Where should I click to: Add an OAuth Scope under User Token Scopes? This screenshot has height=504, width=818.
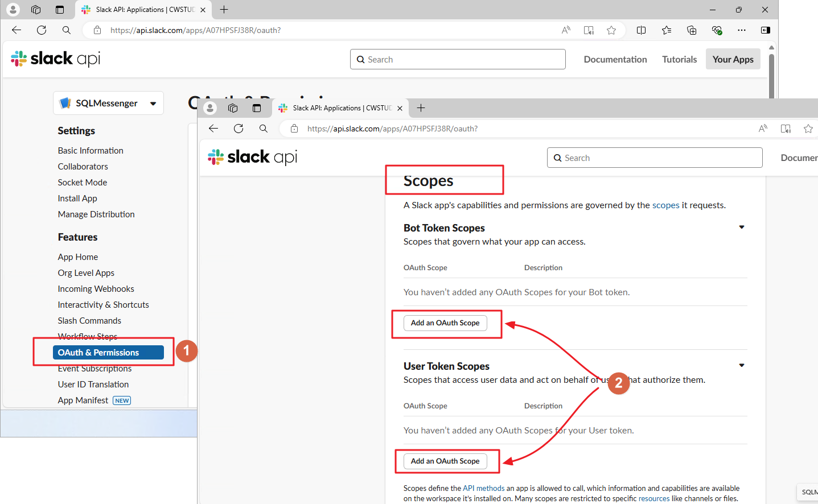445,461
